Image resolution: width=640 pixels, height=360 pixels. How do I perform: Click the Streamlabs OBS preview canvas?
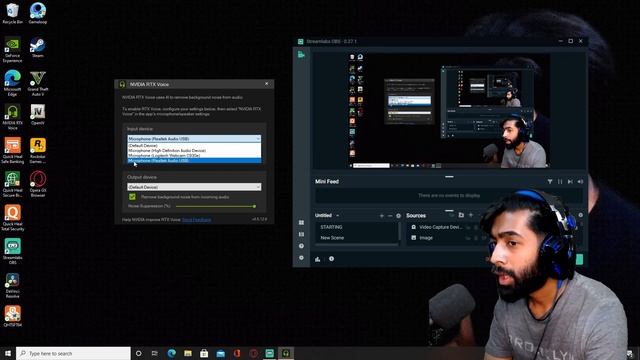click(x=449, y=110)
